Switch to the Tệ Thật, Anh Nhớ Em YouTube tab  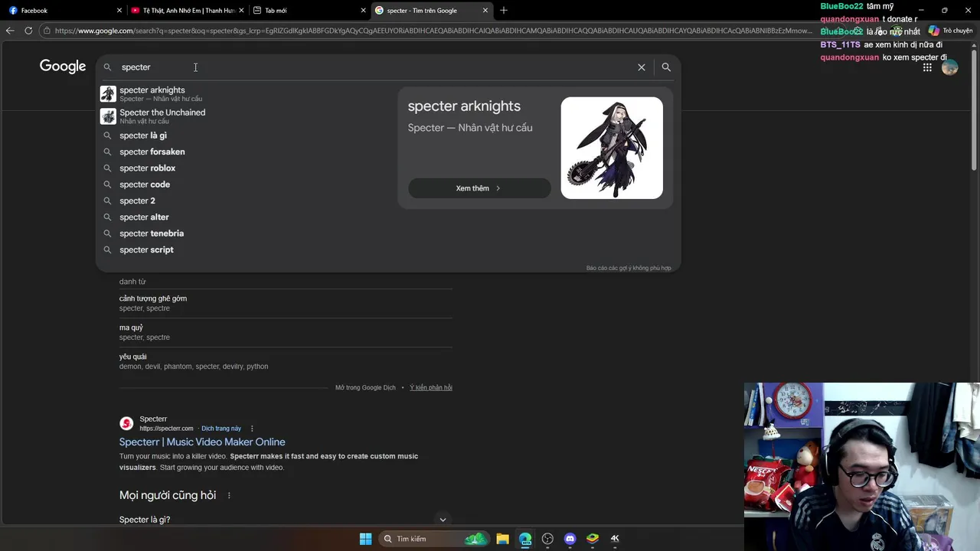pyautogui.click(x=187, y=11)
